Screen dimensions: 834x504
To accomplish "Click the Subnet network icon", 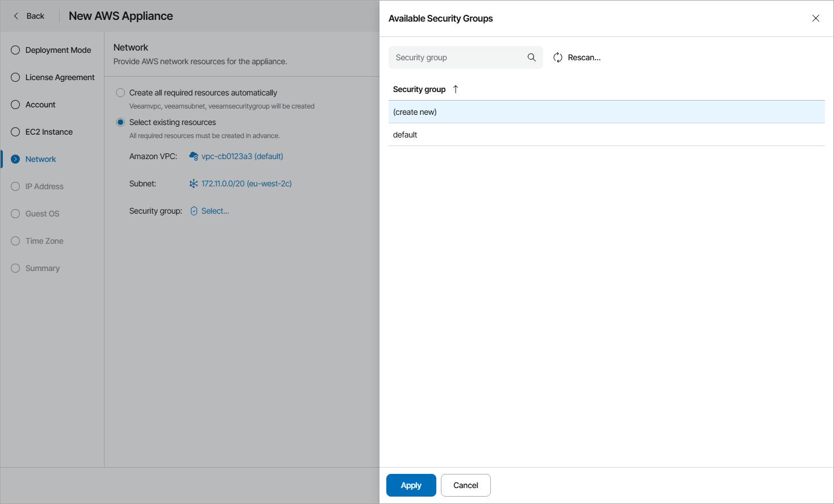I will (x=194, y=184).
